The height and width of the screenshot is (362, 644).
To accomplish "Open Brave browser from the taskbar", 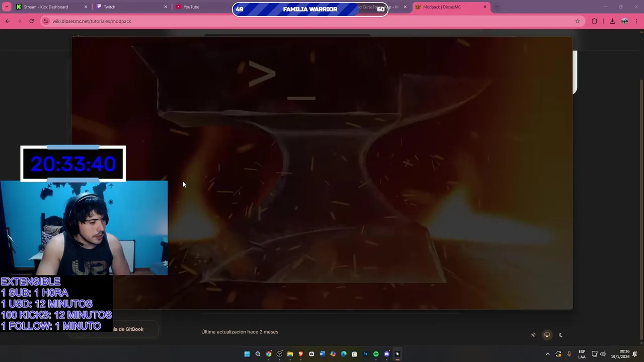I will [301, 354].
